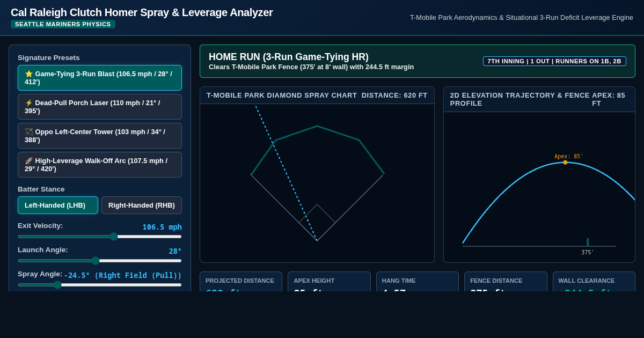The height and width of the screenshot is (338, 644).
Task: Click the APEX HEIGHT stat card
Action: pyautogui.click(x=329, y=282)
